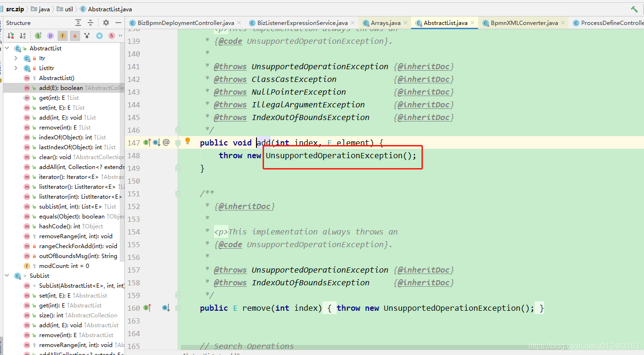644x355 pixels.
Task: Click the annotation '@' gutter marker on line 147
Action: click(165, 143)
